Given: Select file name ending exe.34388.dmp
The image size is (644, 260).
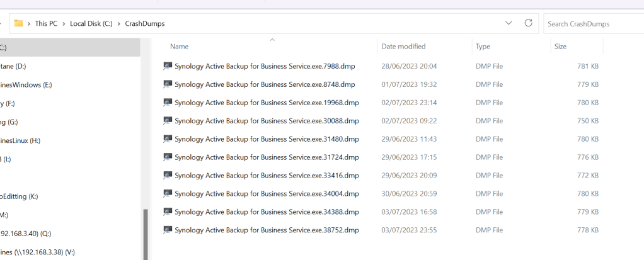Looking at the screenshot, I should (x=267, y=212).
